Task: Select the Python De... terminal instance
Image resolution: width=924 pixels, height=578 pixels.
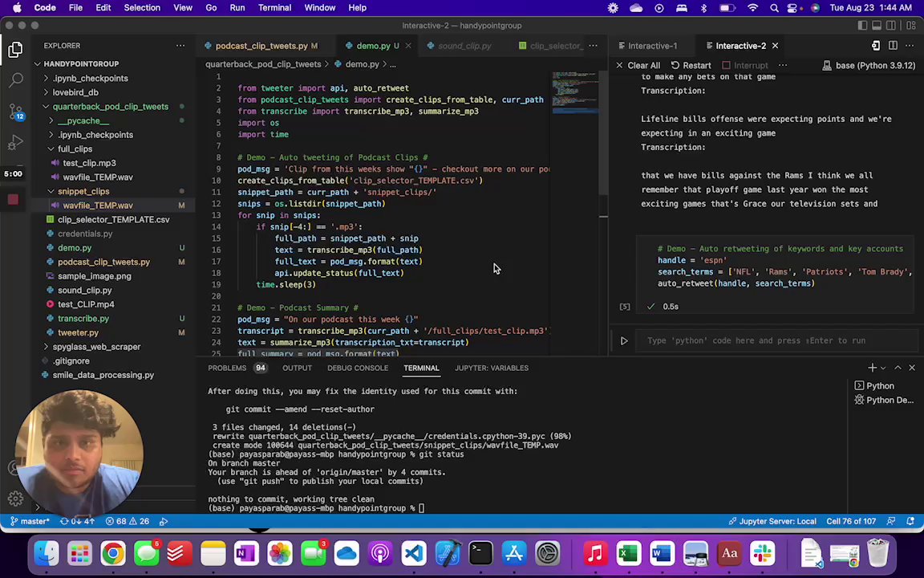Action: tap(884, 400)
